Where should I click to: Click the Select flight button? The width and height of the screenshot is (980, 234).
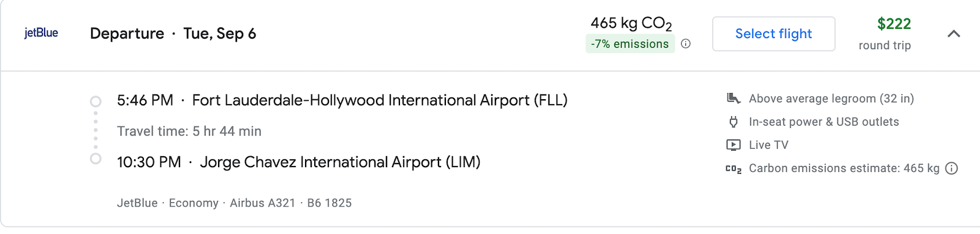(x=774, y=34)
